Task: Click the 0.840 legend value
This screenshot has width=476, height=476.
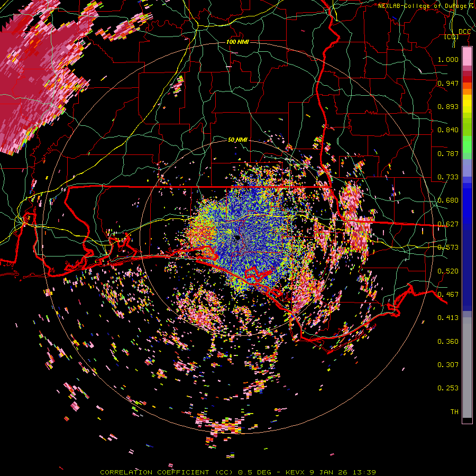Action: 448,130
